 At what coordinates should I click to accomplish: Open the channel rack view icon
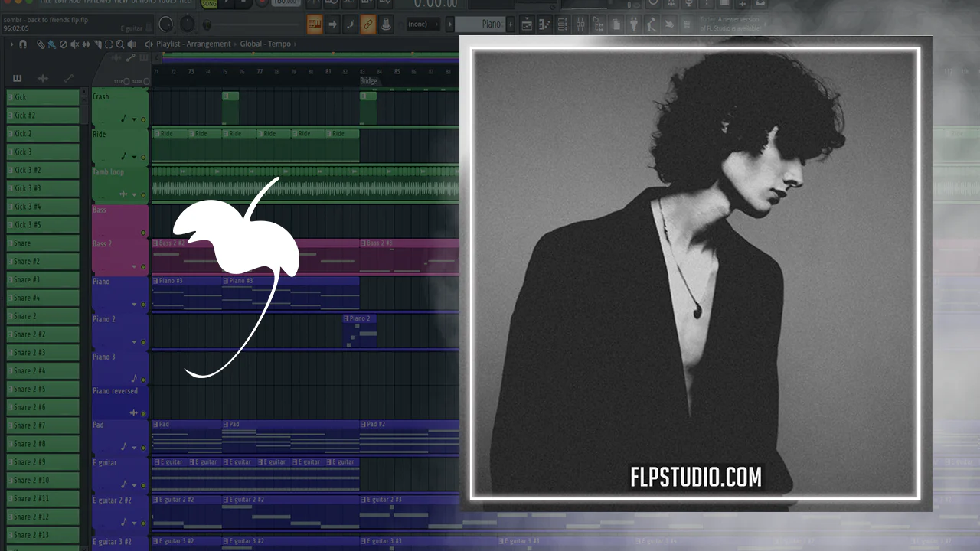[563, 24]
